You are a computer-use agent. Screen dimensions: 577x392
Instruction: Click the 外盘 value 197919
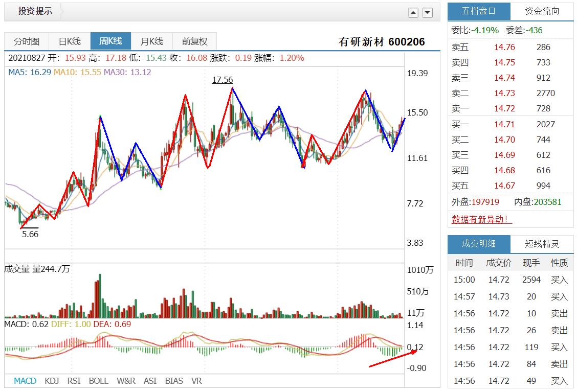pos(485,202)
